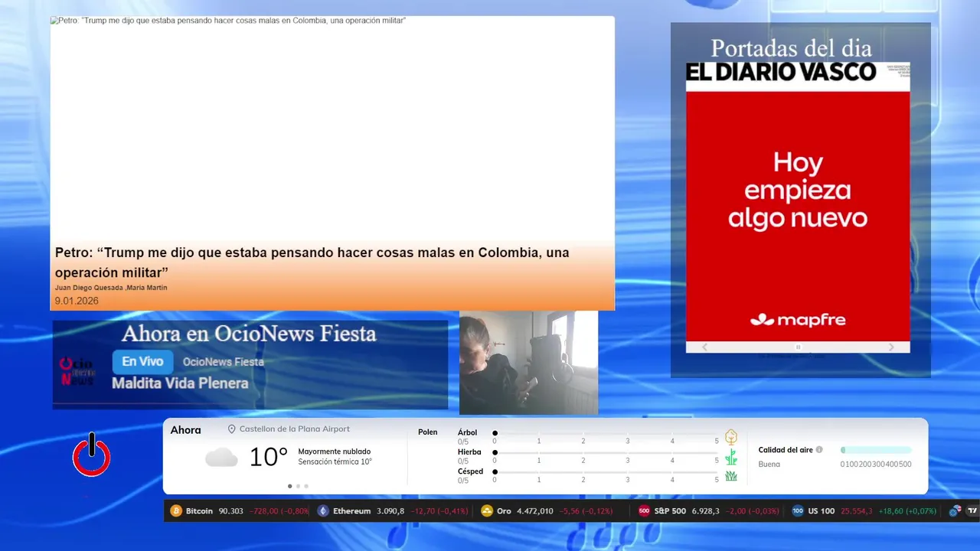Open the Petro Trump Colombia headline
The height and width of the screenshot is (551, 980).
pos(312,262)
